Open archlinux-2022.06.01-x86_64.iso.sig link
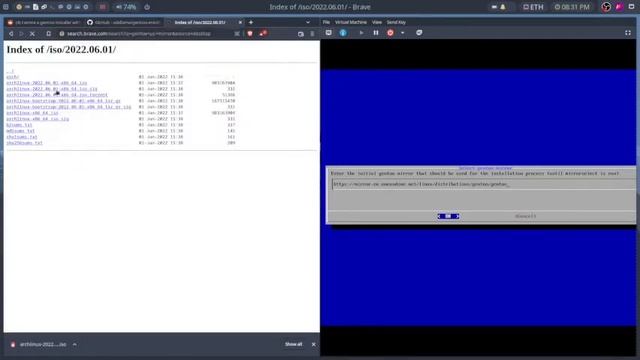Image resolution: width=640 pixels, height=360 pixels. point(52,89)
